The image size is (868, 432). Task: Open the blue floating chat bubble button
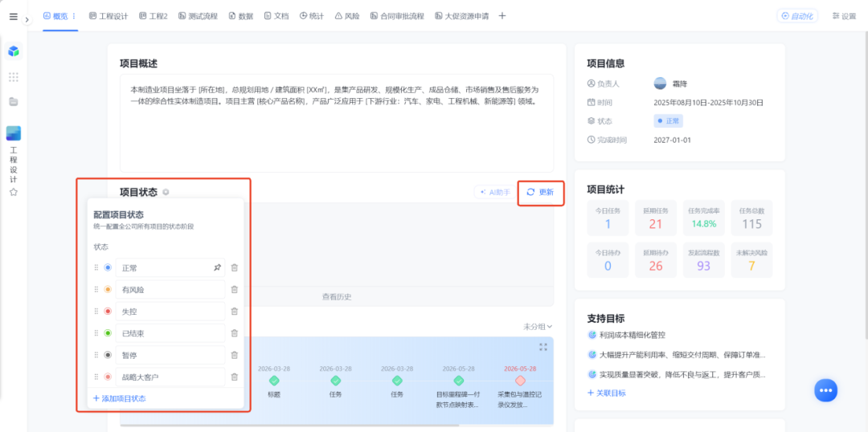(x=826, y=390)
